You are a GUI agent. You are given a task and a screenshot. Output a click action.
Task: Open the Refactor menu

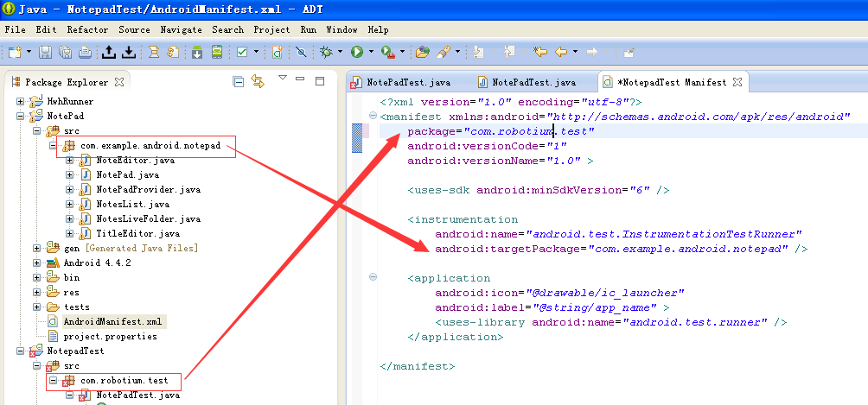87,29
